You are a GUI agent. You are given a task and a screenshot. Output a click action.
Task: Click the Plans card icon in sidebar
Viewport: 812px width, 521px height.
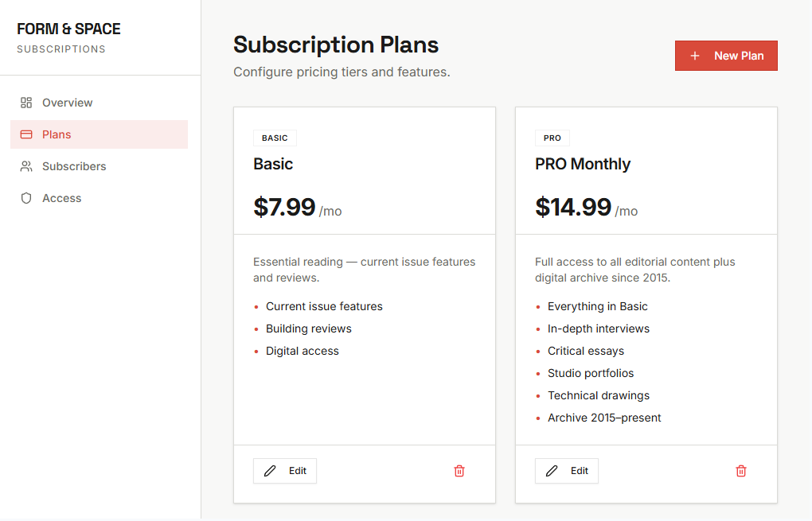(x=26, y=134)
